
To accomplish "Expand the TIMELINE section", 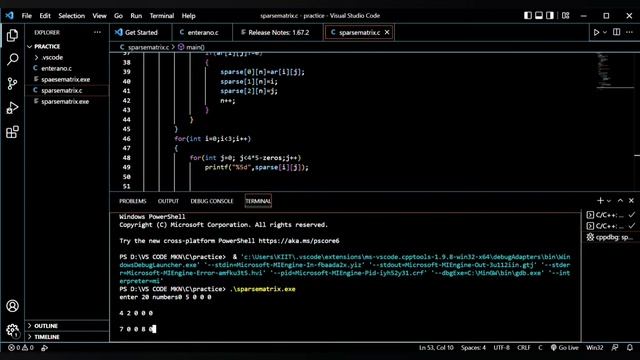I will [x=67, y=337].
